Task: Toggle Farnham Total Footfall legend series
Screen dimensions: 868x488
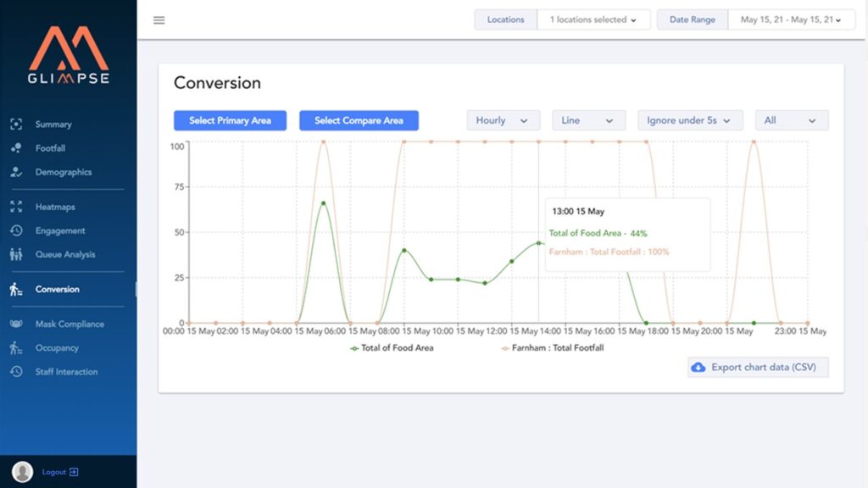Action: point(553,347)
